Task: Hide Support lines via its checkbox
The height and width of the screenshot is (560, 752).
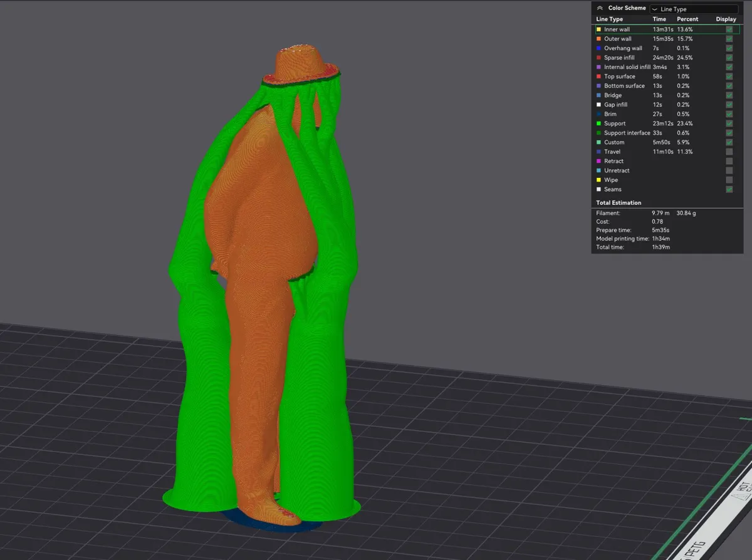Action: pyautogui.click(x=729, y=123)
